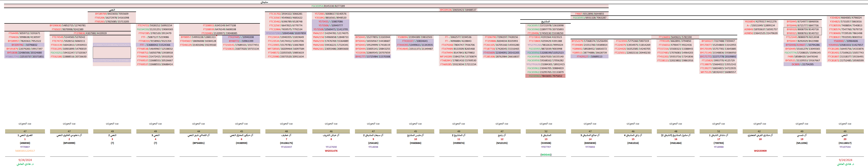Screen dimensions: 868x168
Task: Click the YF70807 kit ID under column 1
Action: click(x=25, y=147)
